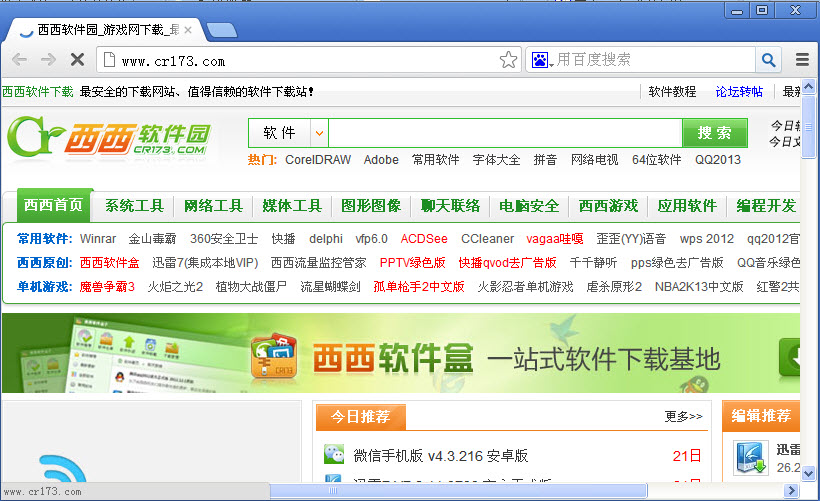Viewport: 820px width, 501px height.
Task: Open the red 魔兽争霸3 link
Action: 107,287
